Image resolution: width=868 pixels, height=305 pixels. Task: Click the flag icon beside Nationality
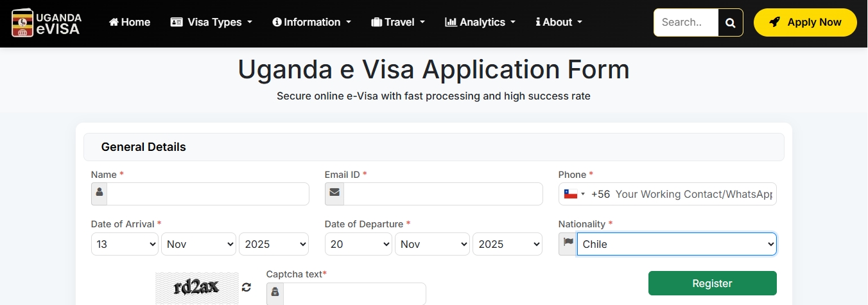tap(568, 244)
